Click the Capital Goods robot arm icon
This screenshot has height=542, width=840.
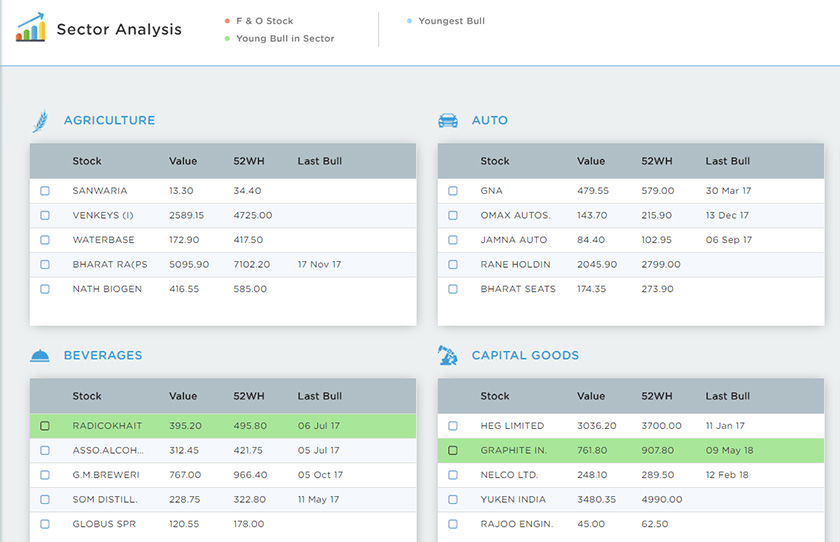coord(447,355)
